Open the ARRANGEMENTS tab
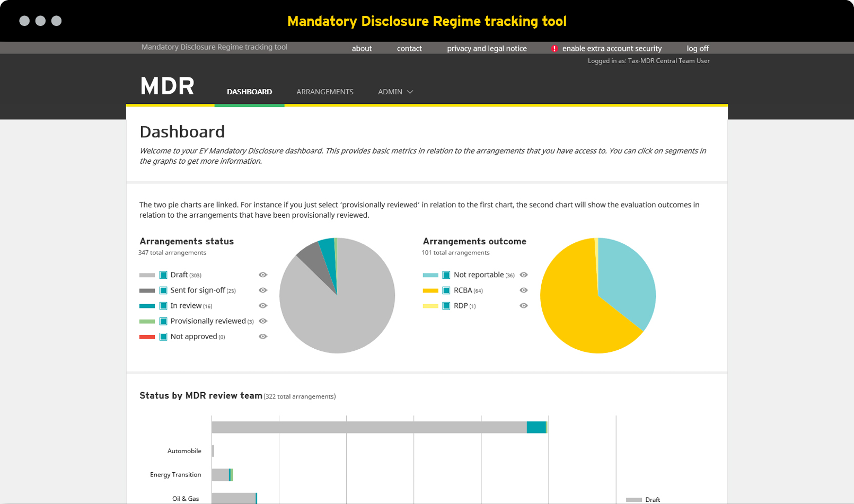This screenshot has height=504, width=854. click(325, 92)
